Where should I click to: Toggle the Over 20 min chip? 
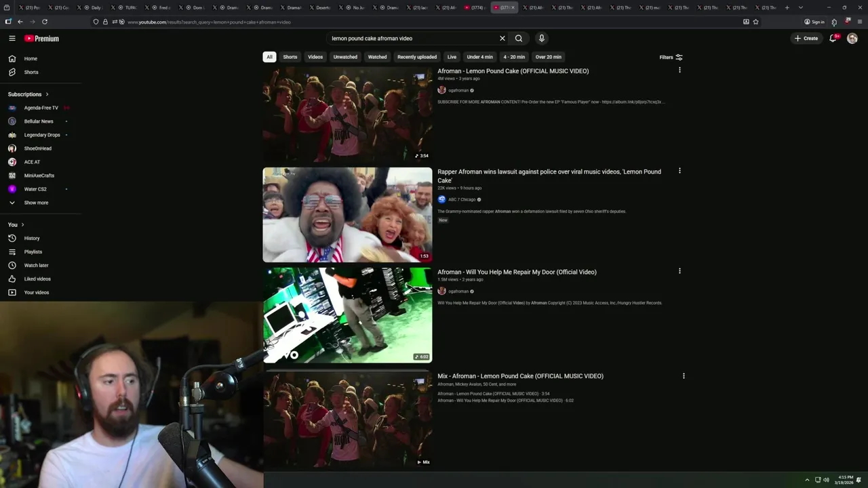[x=548, y=57]
